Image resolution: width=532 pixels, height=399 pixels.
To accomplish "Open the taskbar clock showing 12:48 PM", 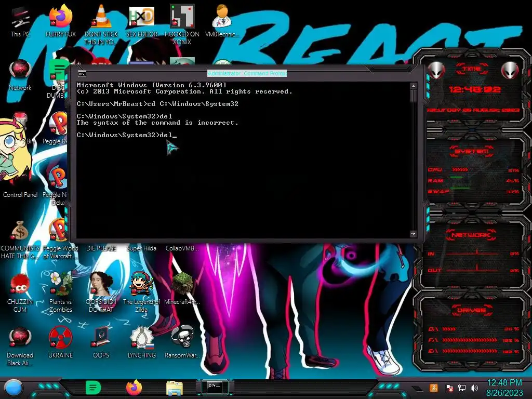I will click(x=504, y=388).
